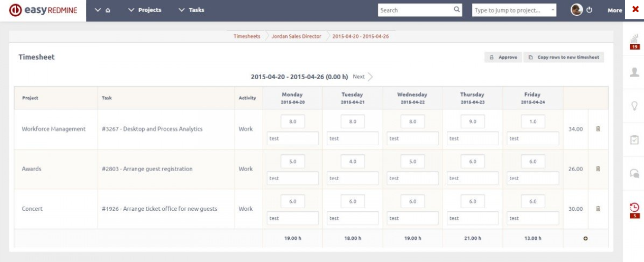Edit Friday comment for Concert

(533, 218)
